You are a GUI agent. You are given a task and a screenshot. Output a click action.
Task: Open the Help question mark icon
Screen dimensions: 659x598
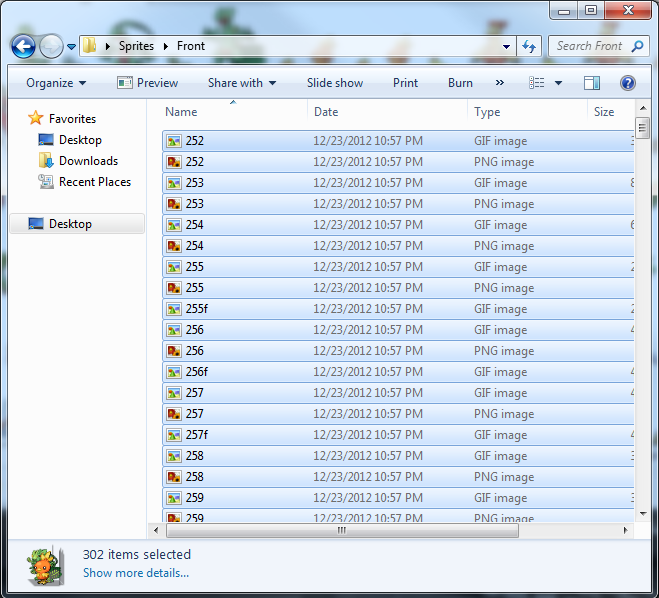pyautogui.click(x=628, y=83)
